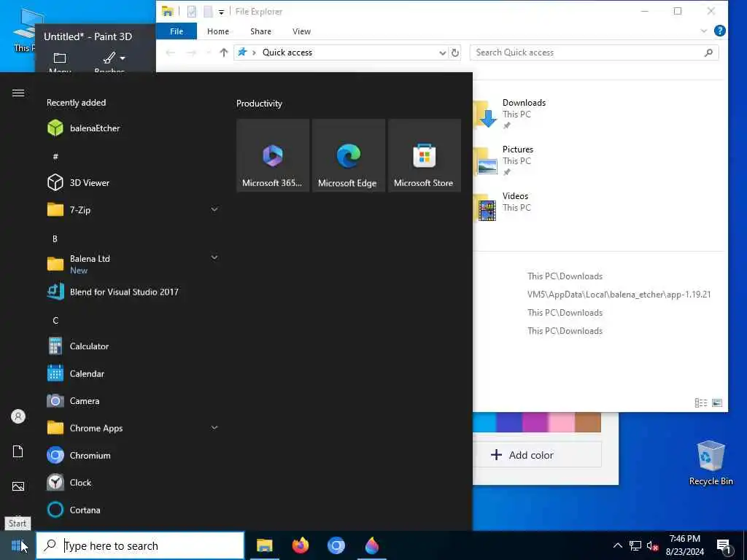Open Recycle Bin on the desktop
The height and width of the screenshot is (560, 747).
711,463
